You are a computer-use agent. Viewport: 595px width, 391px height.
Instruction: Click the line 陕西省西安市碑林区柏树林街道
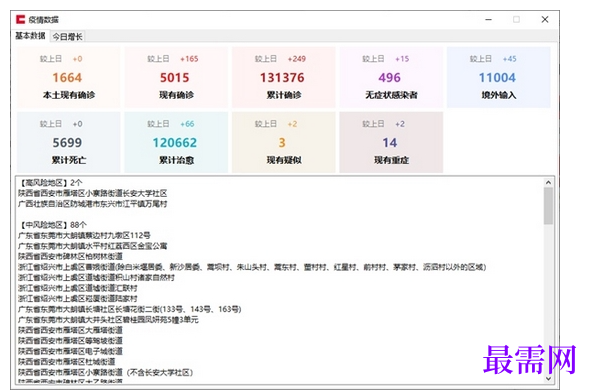pyautogui.click(x=70, y=256)
